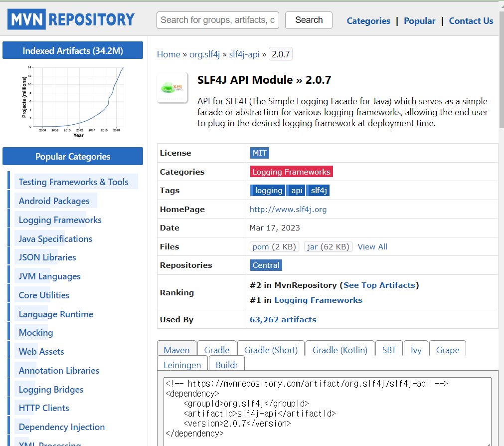
Task: Open See Top Artifacts link
Action: [x=379, y=285]
